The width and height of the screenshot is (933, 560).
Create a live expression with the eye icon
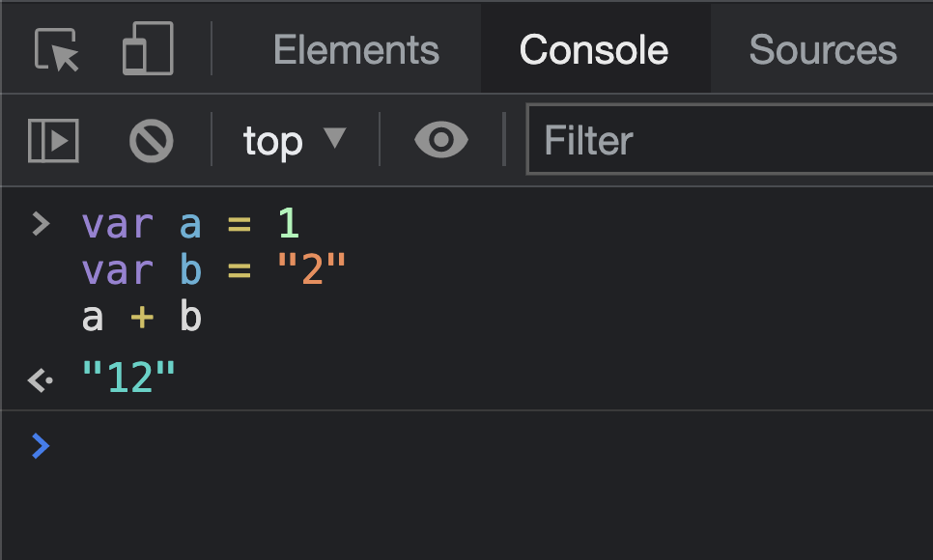coord(440,140)
